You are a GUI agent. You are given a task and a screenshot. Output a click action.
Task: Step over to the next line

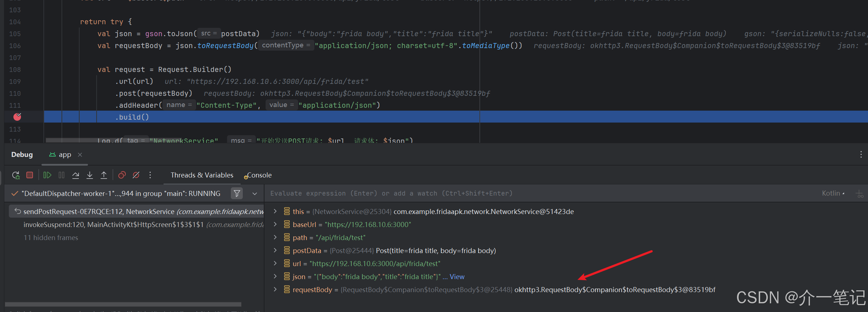(x=76, y=175)
